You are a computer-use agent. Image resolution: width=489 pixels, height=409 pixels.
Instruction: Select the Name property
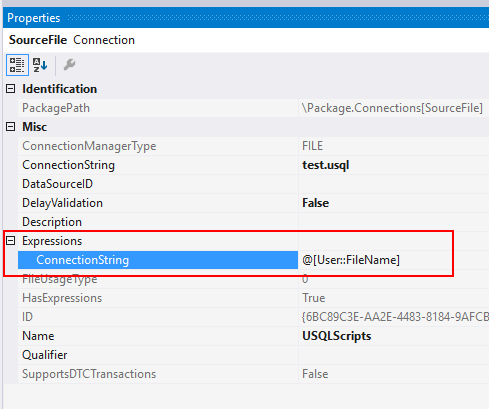click(x=38, y=336)
